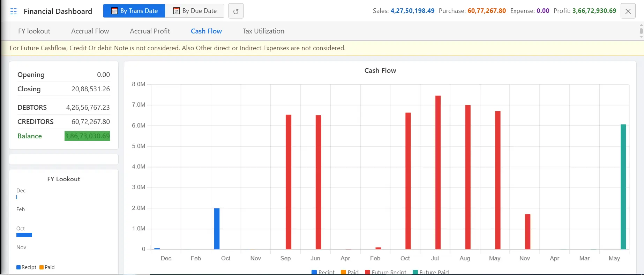Toggle the Future Paid legend swatch
The image size is (644, 275).
click(415, 272)
